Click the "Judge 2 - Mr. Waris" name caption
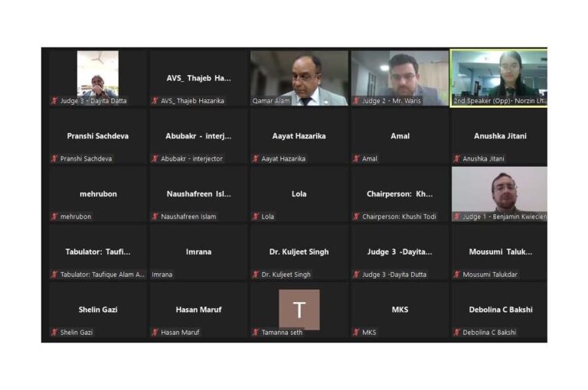This screenshot has height=390, width=588. coord(391,101)
